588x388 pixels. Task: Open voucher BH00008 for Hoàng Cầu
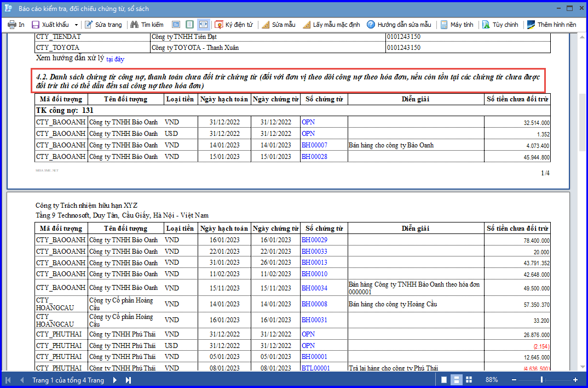click(314, 304)
